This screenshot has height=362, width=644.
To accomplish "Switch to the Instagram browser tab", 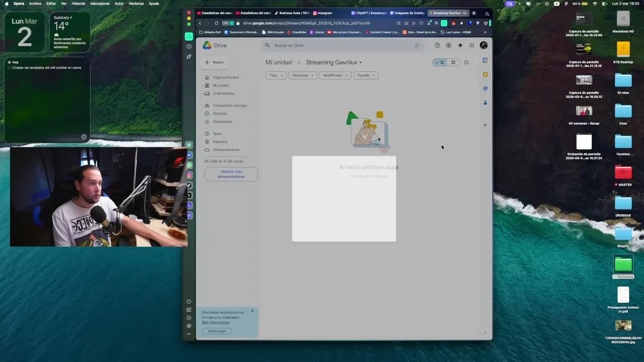I will click(323, 13).
